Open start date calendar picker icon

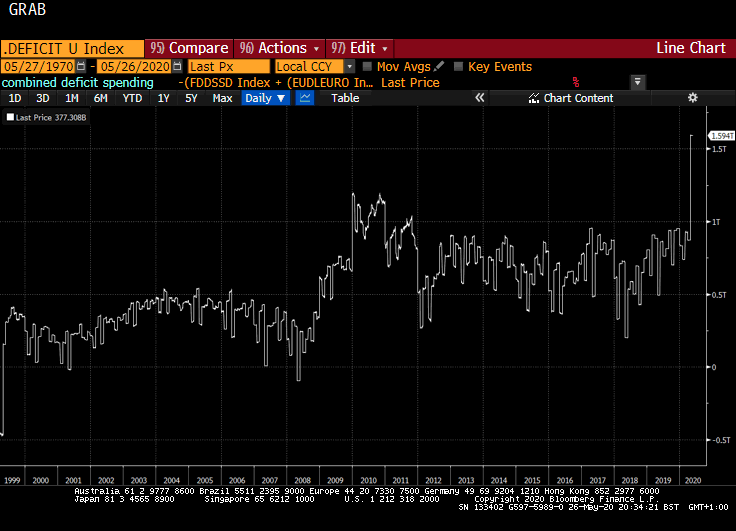pos(81,66)
